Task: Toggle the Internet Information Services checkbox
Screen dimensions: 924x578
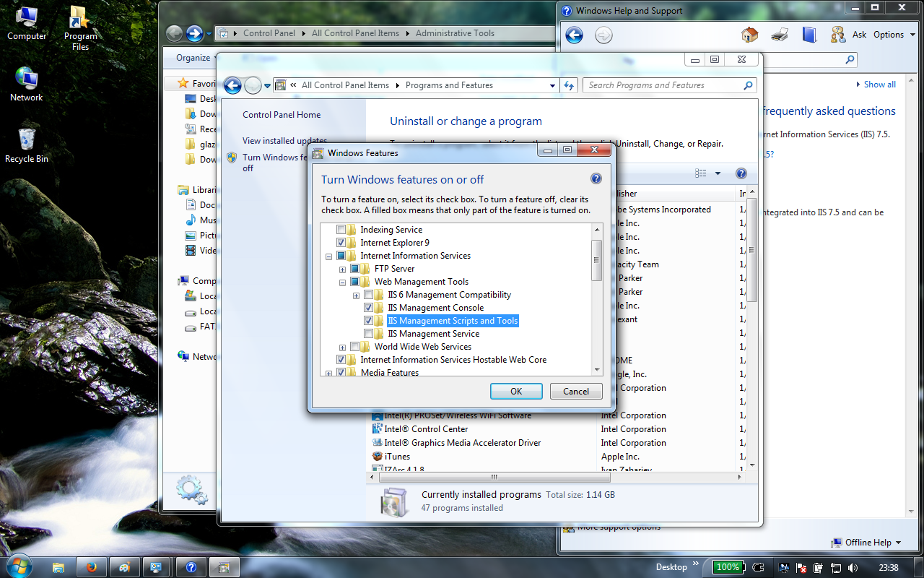Action: pyautogui.click(x=341, y=256)
